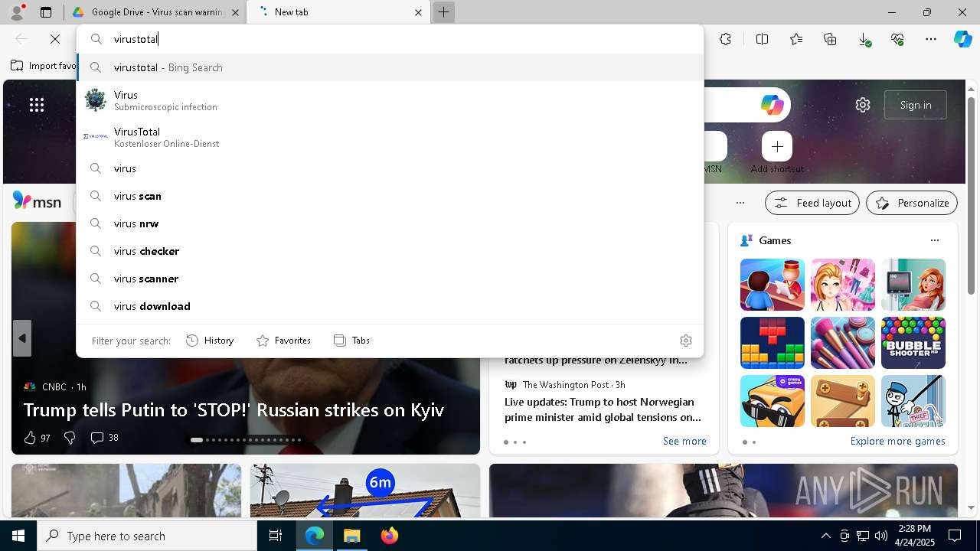Choose the 'virus scan' suggestion
Image resolution: width=980 pixels, height=551 pixels.
390,196
